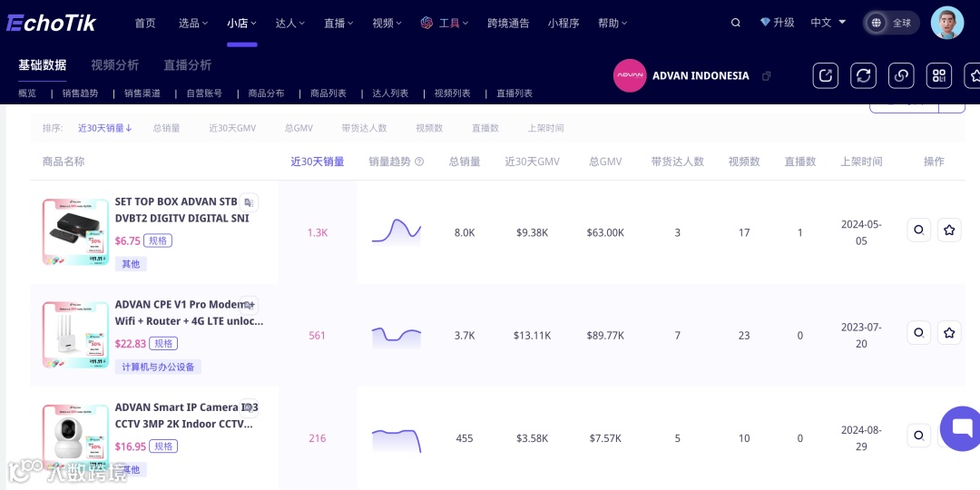
Task: Open 跨境通告 menu item
Action: click(x=508, y=23)
